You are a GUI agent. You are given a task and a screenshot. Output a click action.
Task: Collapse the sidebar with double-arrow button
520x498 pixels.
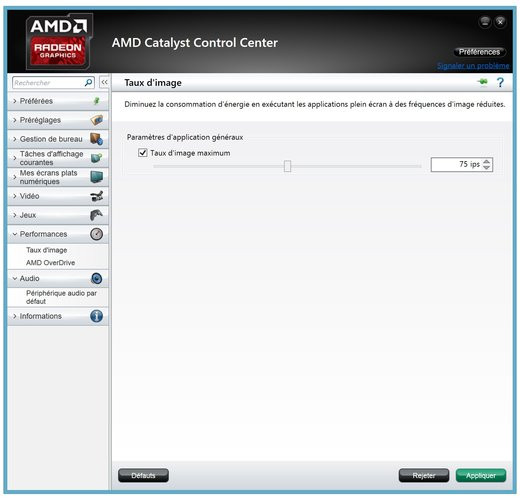[104, 82]
